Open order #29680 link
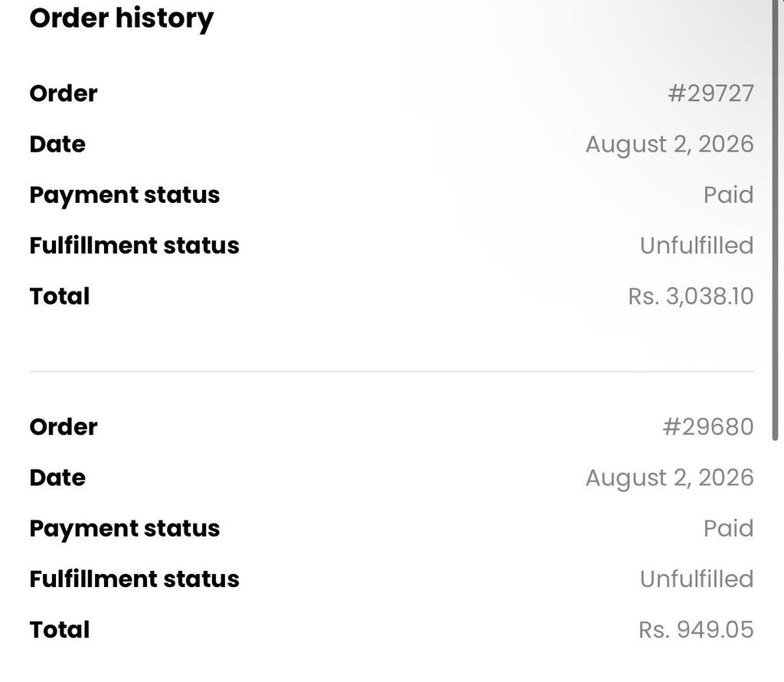Screen dimensions: 784x682 tap(708, 427)
